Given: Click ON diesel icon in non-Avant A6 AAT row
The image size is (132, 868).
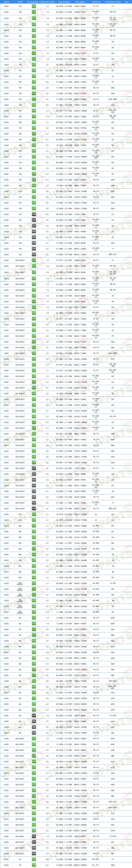Looking at the screenshot, I should tap(34, 721).
